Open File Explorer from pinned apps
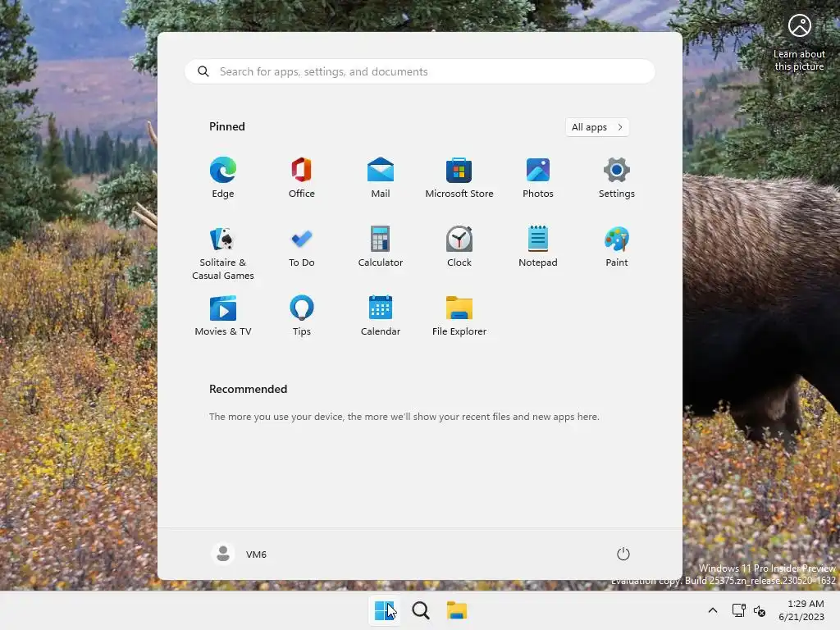The height and width of the screenshot is (630, 840). [459, 316]
